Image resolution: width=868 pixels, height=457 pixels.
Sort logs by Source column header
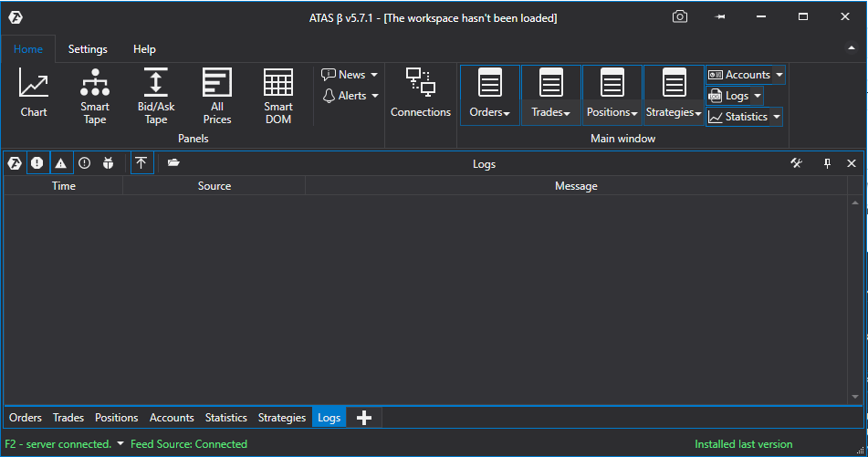tap(214, 186)
